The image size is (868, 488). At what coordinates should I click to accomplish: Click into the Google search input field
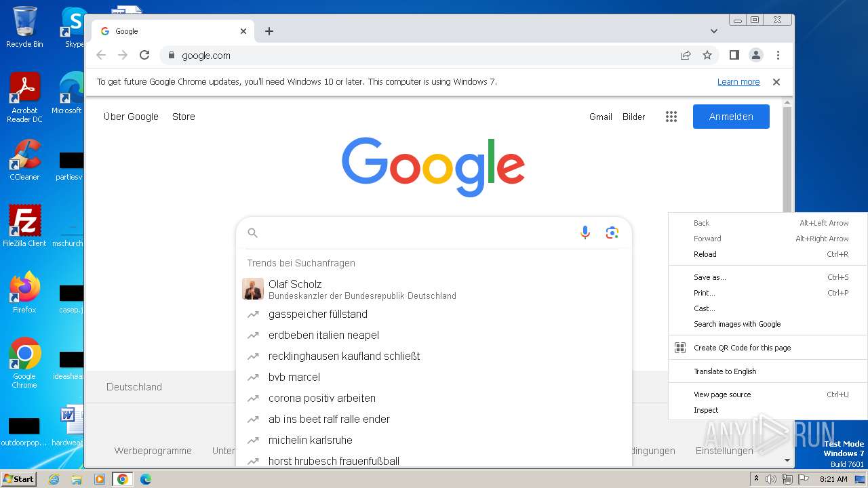416,232
